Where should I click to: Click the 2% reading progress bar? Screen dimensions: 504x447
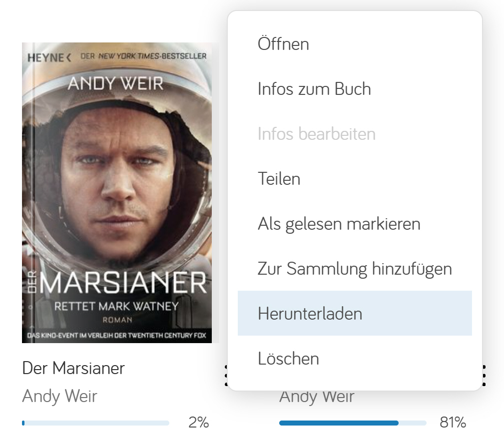click(x=95, y=423)
